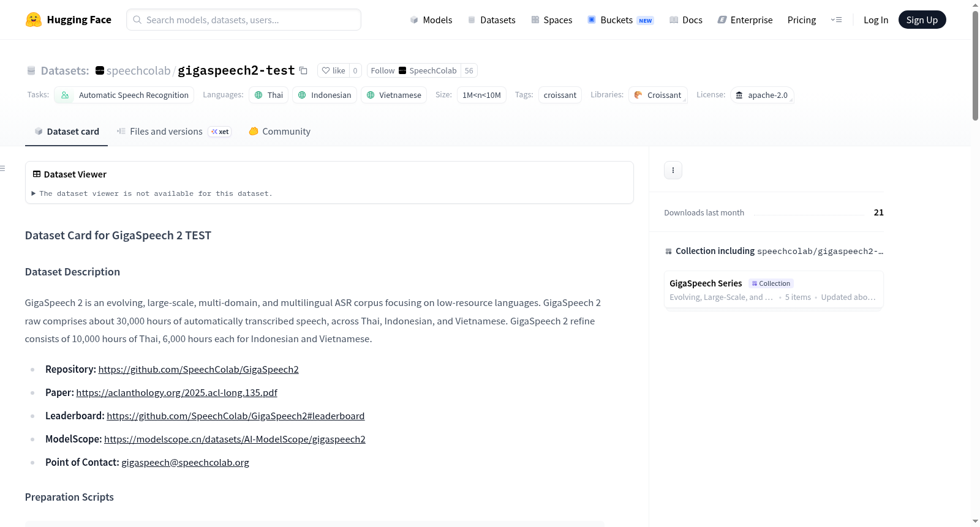Click Log In
Viewport: 980px width, 527px height.
coord(876,20)
